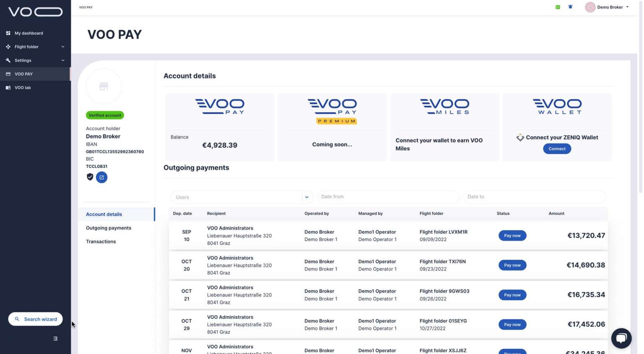Click the verified shield icon below the BIC
Viewport: 644px width, 354px height.
[x=90, y=177]
